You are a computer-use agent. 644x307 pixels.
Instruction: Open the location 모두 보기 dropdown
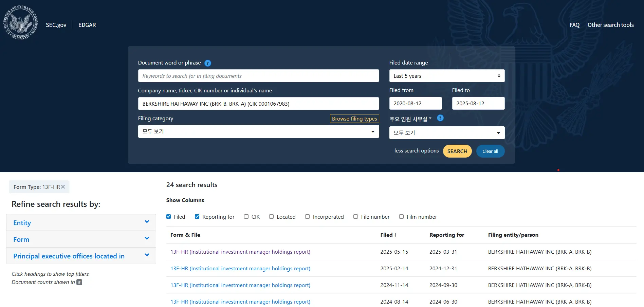click(x=447, y=133)
